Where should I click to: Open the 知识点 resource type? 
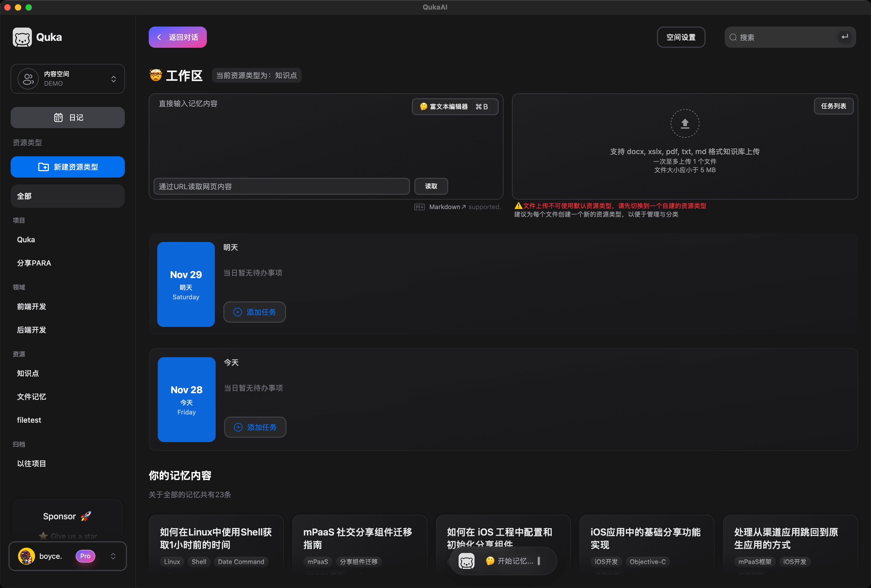pos(28,373)
